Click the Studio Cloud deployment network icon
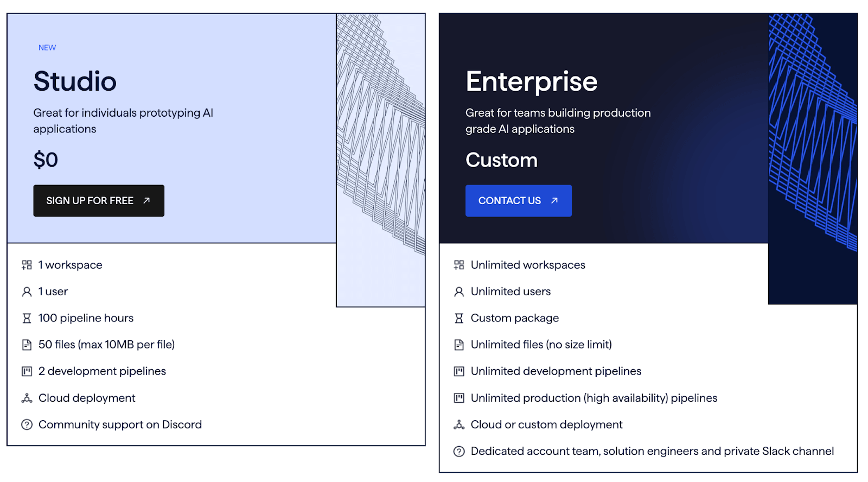This screenshot has width=868, height=482. click(x=27, y=398)
